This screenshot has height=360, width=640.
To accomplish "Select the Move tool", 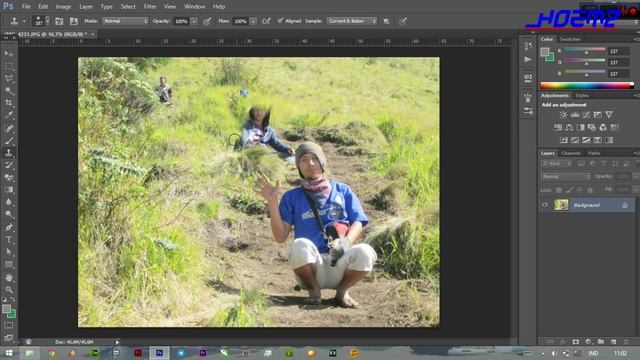I will 9,53.
